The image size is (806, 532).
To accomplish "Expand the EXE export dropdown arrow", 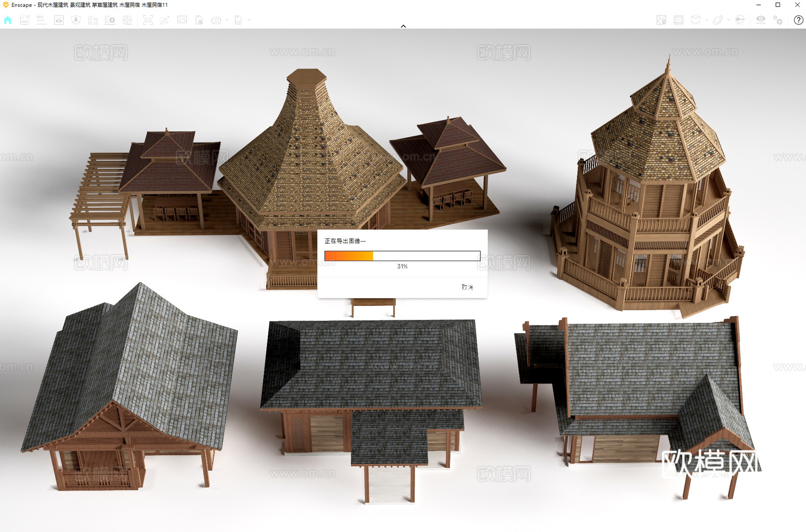I will 249,20.
